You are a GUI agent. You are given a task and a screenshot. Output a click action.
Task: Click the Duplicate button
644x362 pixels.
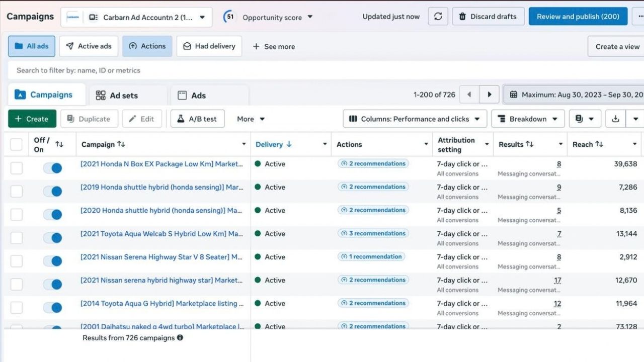click(89, 119)
